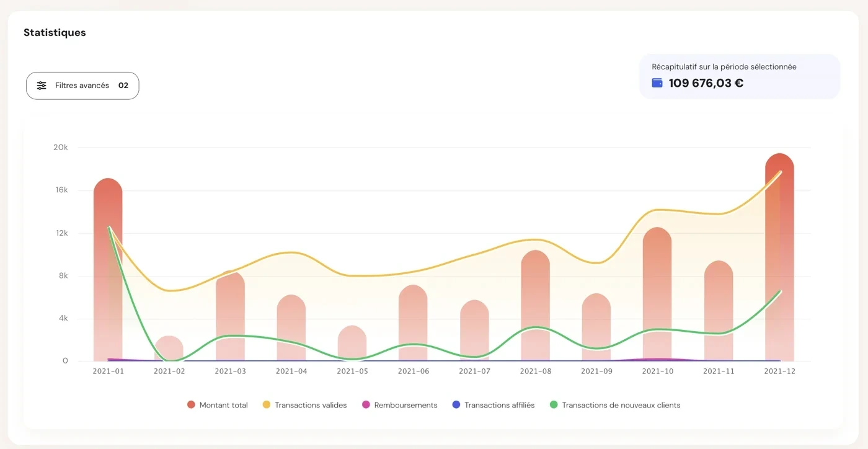
Task: Toggle the Transactions valides legend dot
Action: click(x=267, y=405)
